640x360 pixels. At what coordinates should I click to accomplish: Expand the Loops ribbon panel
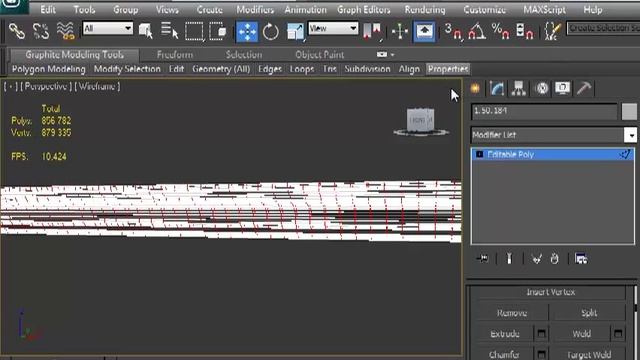pyautogui.click(x=302, y=69)
